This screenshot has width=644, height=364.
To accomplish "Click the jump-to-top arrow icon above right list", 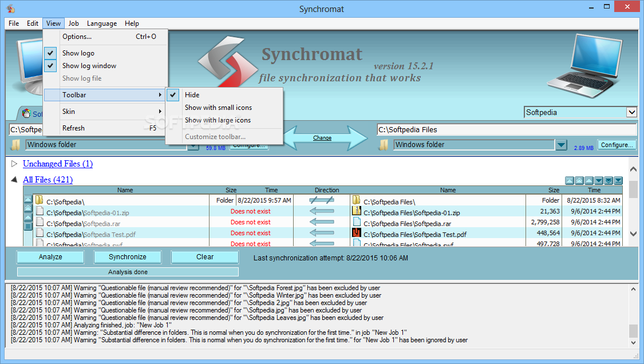I will point(569,180).
